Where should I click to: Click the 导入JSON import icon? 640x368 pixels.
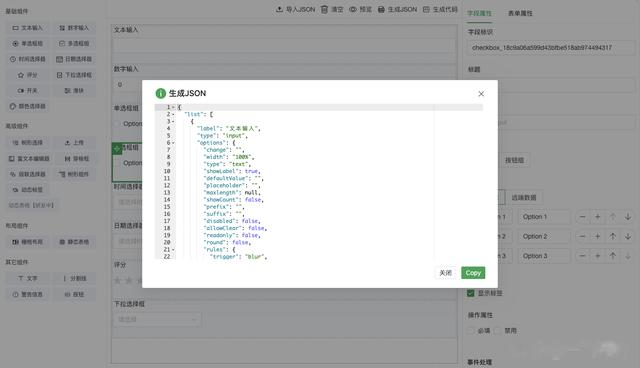279,9
